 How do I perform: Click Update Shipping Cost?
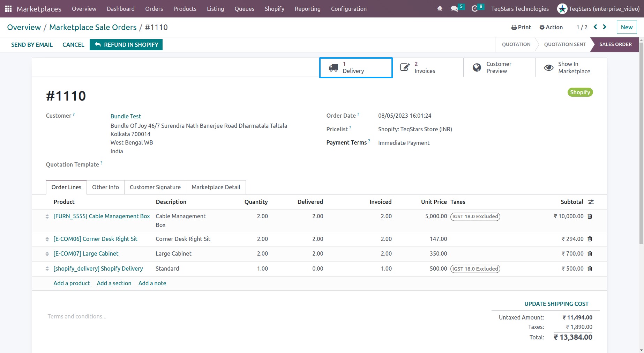tap(556, 304)
